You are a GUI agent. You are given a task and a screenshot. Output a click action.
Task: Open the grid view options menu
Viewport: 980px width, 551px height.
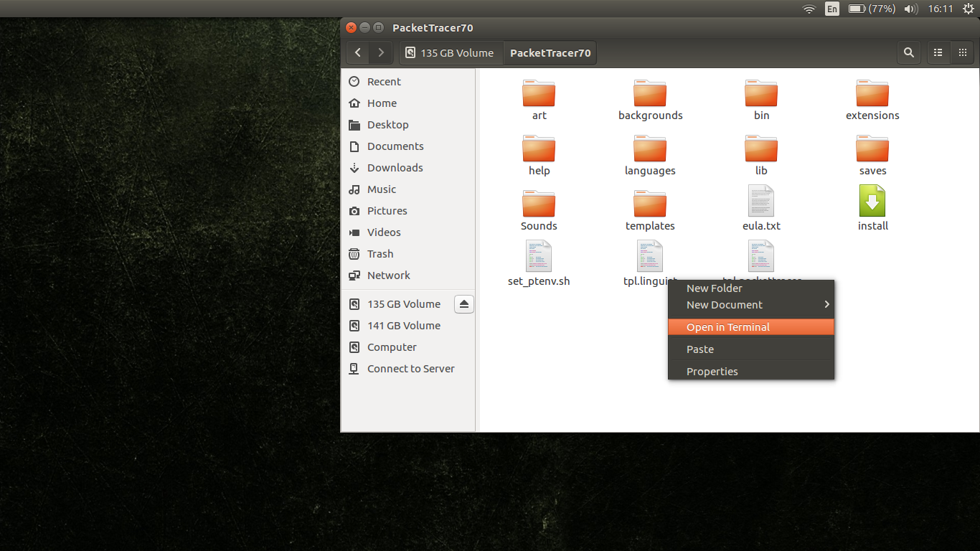tap(961, 52)
